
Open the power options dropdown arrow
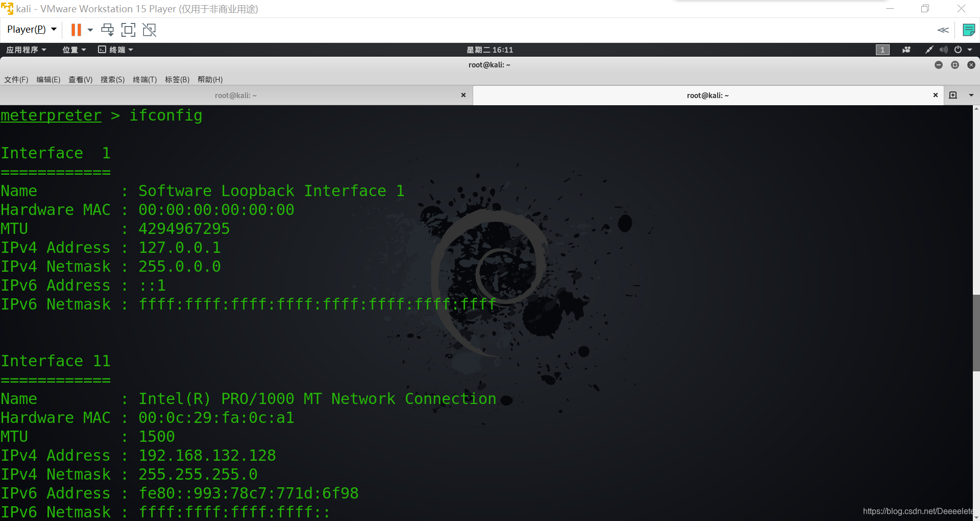tap(90, 30)
